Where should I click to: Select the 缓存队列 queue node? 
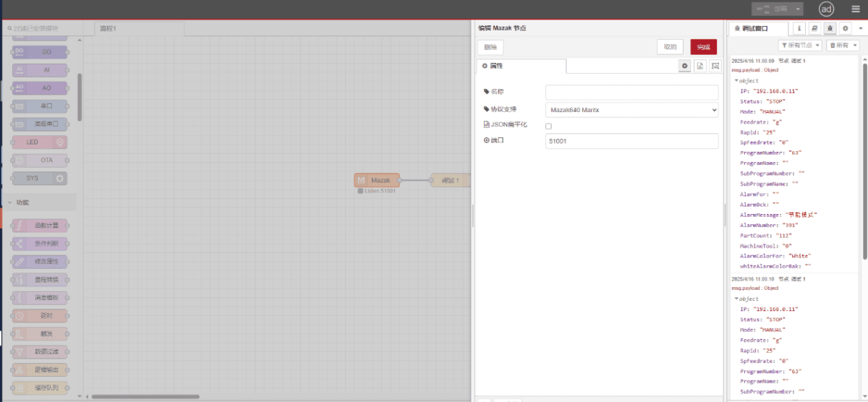coord(40,388)
